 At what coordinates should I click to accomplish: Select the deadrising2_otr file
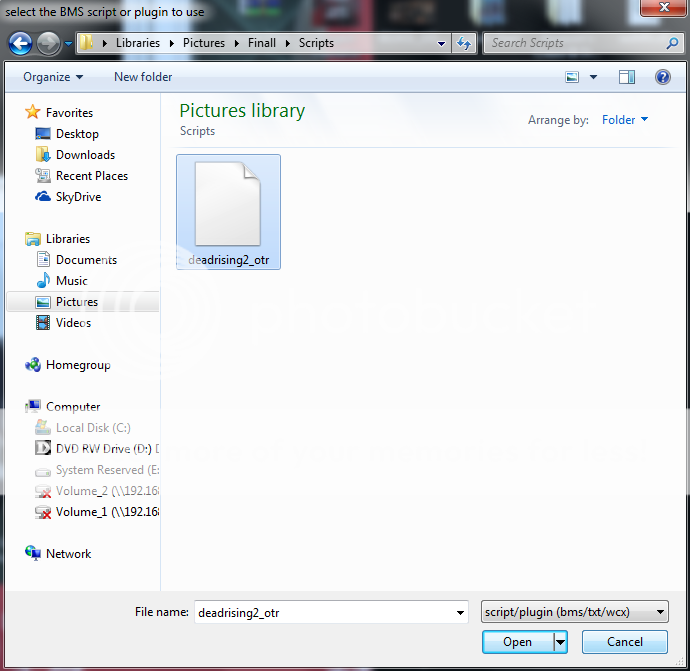click(228, 212)
